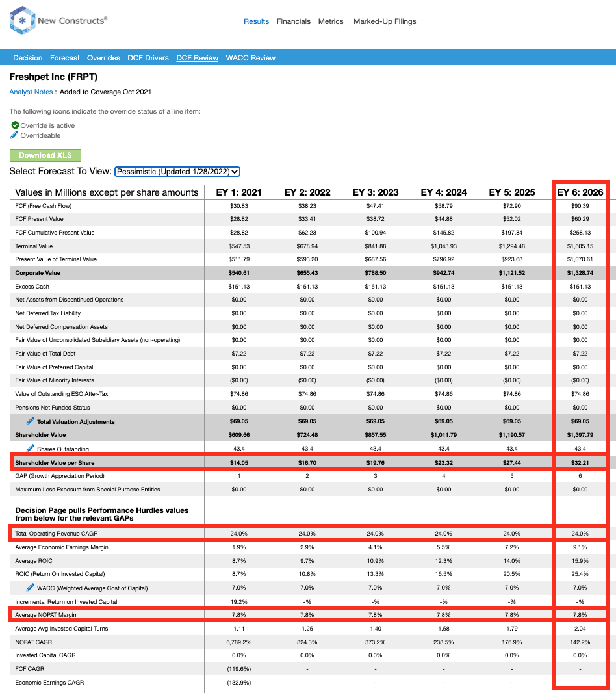Click the FCF (Free Cash Flow) row label

pos(44,206)
